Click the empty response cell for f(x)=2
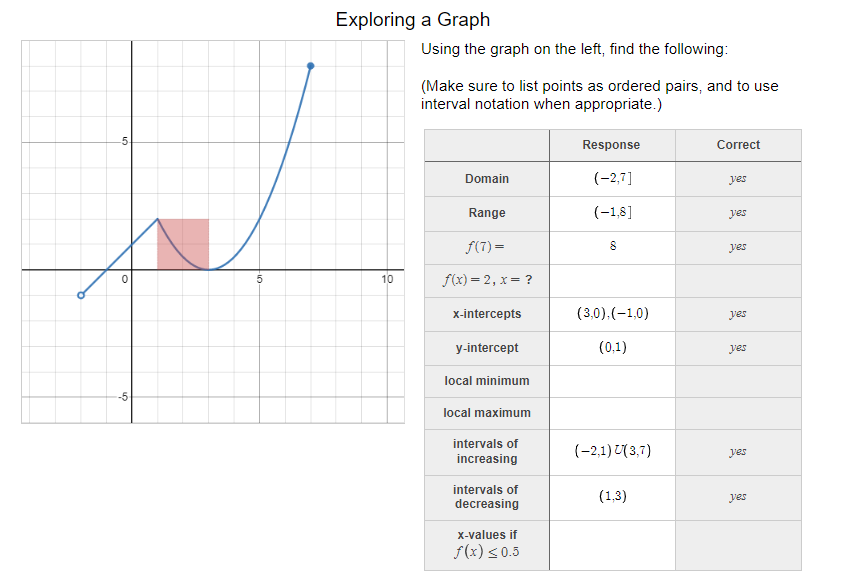This screenshot has height=586, width=851. coord(612,281)
